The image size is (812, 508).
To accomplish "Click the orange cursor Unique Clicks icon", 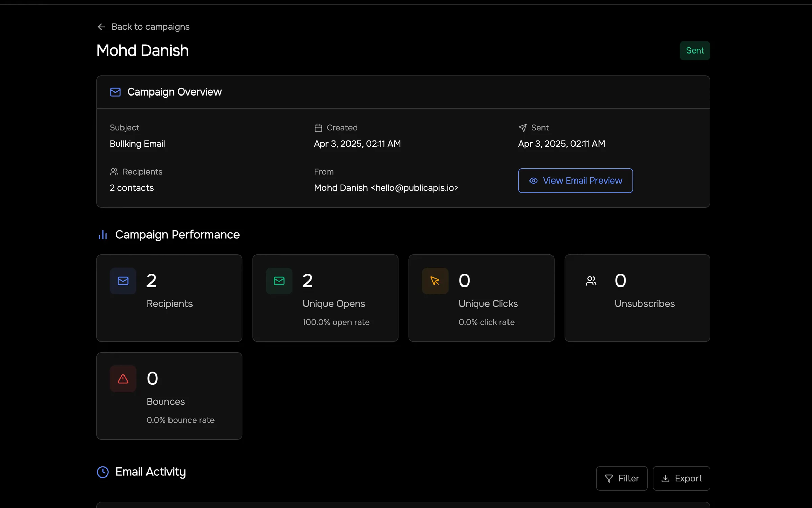I will (435, 281).
